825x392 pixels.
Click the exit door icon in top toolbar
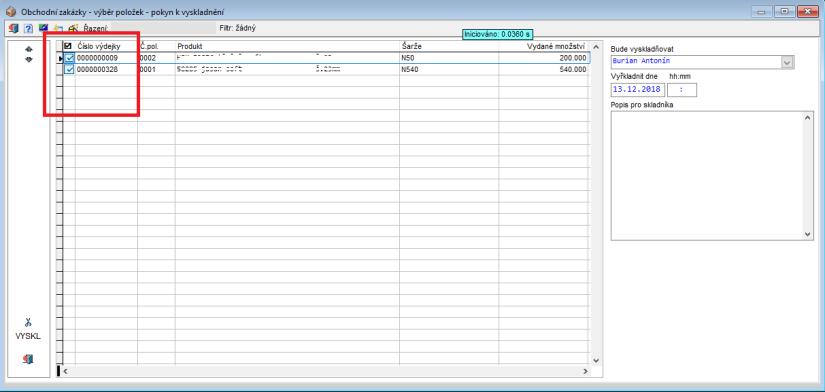pos(14,28)
